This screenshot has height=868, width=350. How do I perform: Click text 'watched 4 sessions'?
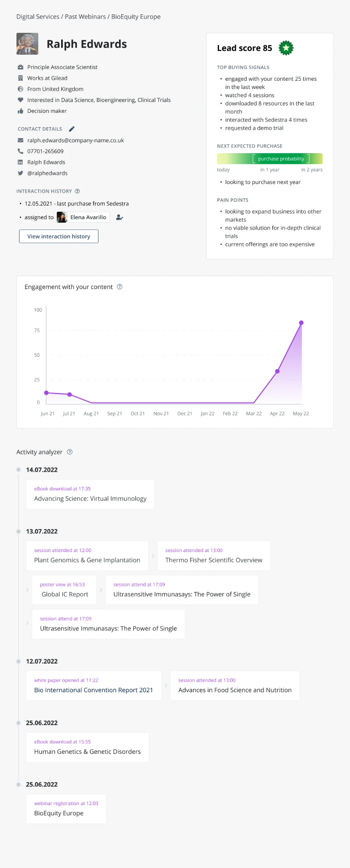[x=250, y=95]
